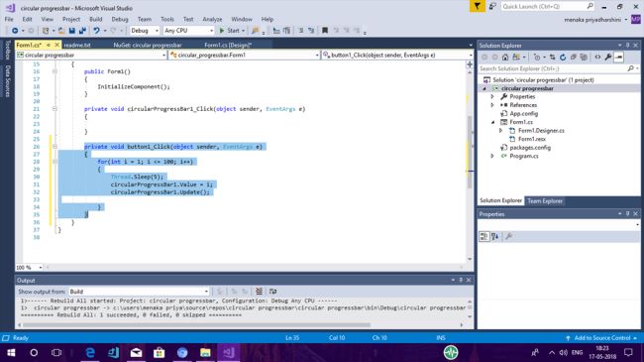Click Categorized view icon in Properties panel
The image size is (644, 362).
[x=483, y=236]
